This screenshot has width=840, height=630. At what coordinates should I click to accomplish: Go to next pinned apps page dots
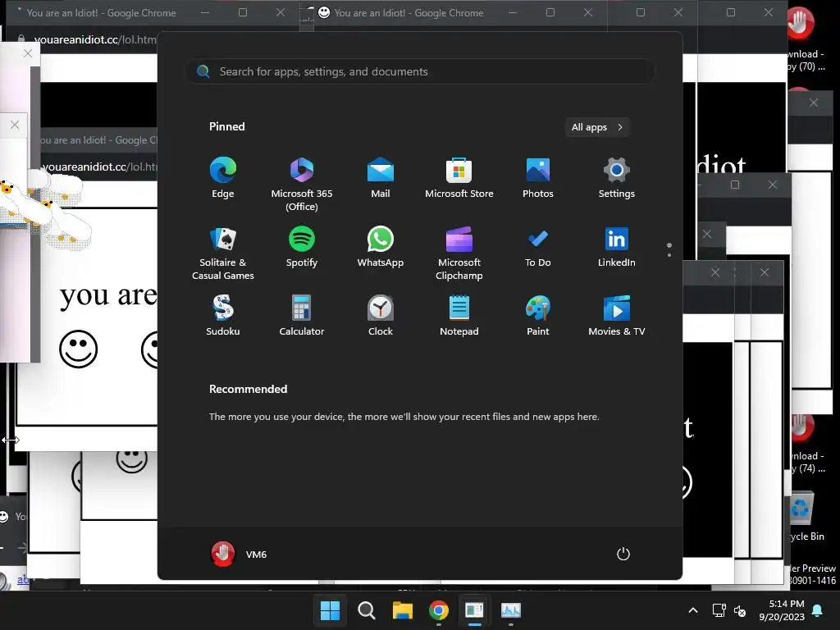(669, 249)
